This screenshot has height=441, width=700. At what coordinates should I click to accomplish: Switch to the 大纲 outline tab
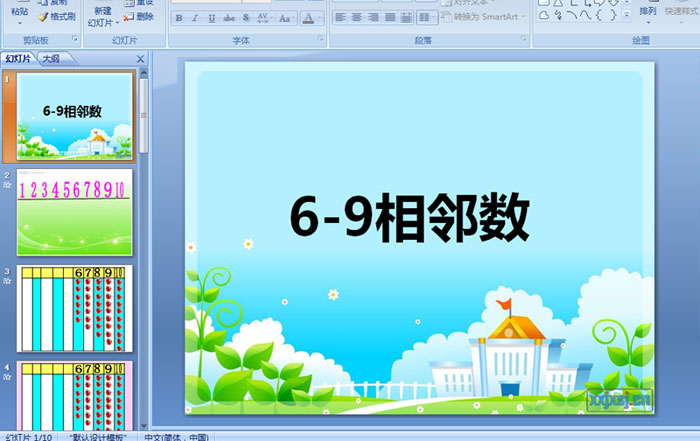(51, 58)
